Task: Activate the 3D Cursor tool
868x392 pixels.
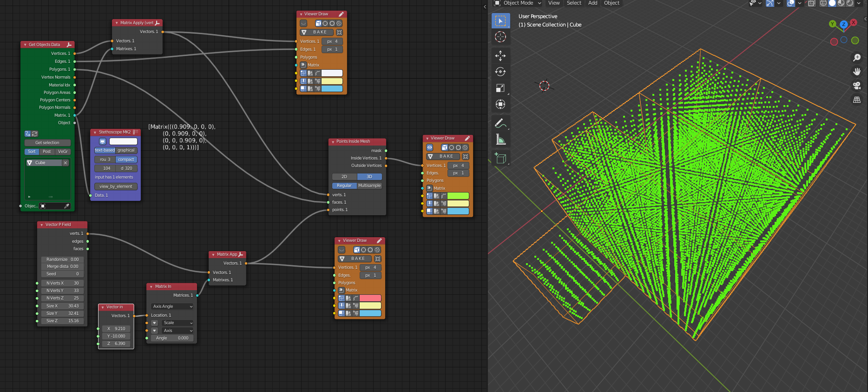Action: (500, 37)
